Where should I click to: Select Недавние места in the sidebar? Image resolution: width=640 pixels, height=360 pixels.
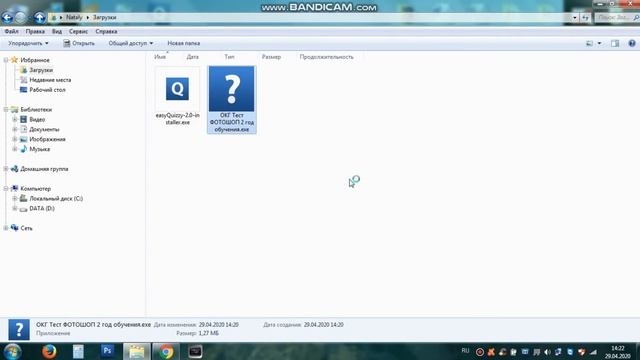(x=50, y=80)
